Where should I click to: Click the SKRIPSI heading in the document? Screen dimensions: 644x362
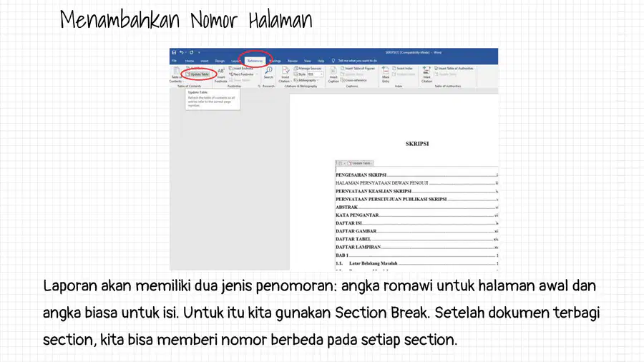(417, 144)
